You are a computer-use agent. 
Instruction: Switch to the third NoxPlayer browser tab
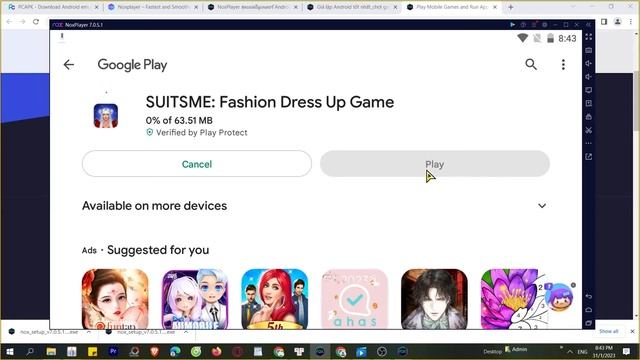(x=253, y=7)
